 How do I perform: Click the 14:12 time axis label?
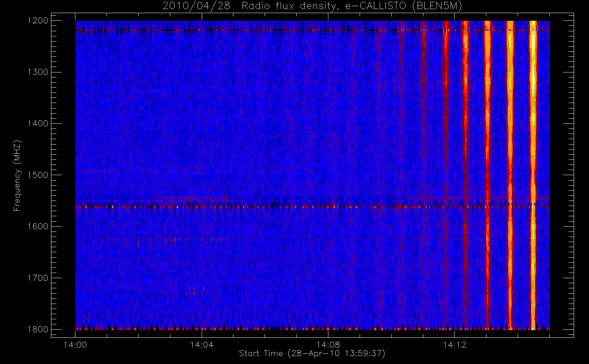(x=454, y=345)
